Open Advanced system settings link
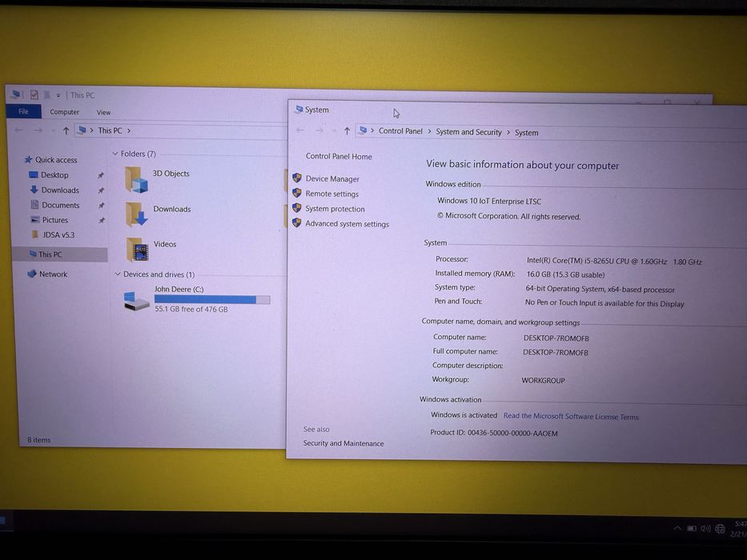The height and width of the screenshot is (560, 747). pos(347,224)
